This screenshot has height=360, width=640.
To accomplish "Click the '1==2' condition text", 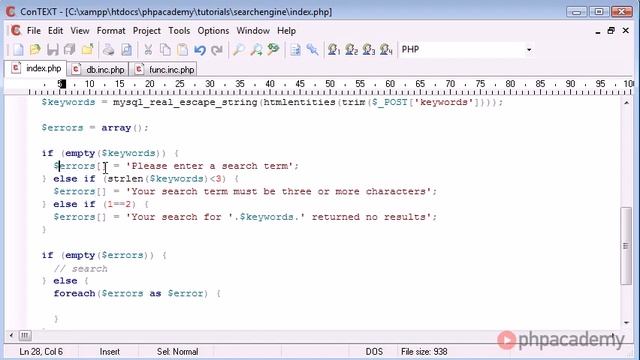I will [x=120, y=204].
